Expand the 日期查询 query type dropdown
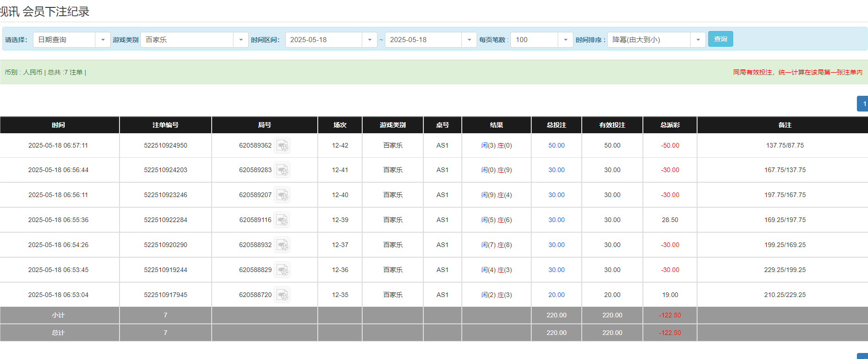Viewport: 868px width, 359px height. click(x=102, y=40)
